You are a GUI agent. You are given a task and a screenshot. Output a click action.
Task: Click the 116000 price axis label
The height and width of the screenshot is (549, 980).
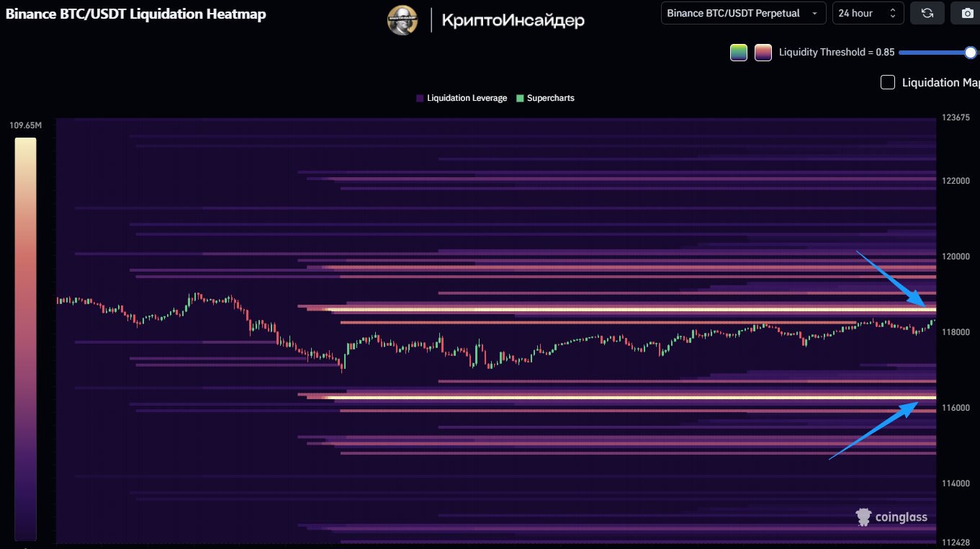coord(955,408)
